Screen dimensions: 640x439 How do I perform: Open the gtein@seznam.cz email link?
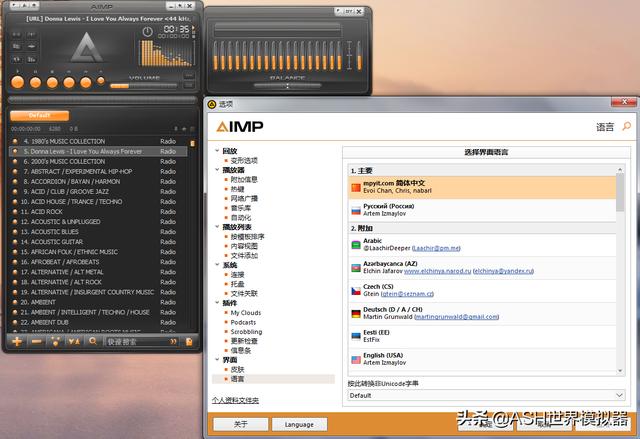(407, 294)
